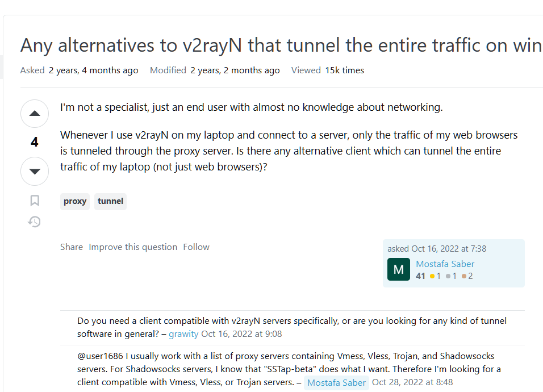Click Mostafa Saber's green M avatar
543x392 pixels.
click(399, 269)
